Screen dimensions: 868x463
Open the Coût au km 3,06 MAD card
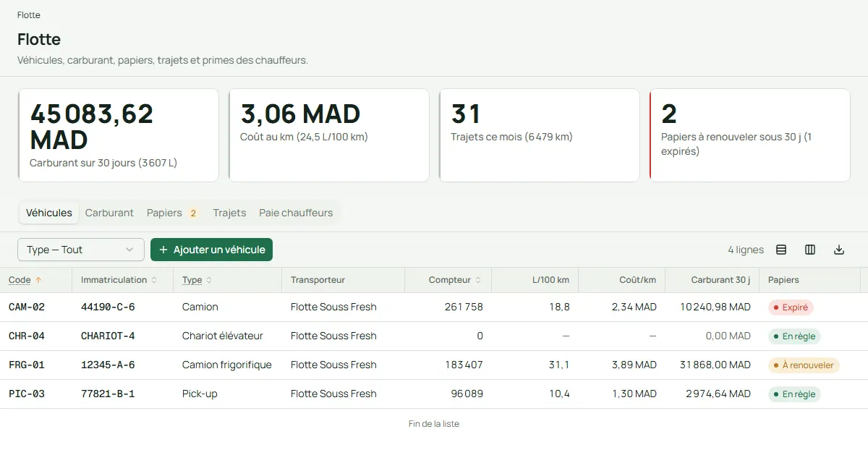pos(329,135)
